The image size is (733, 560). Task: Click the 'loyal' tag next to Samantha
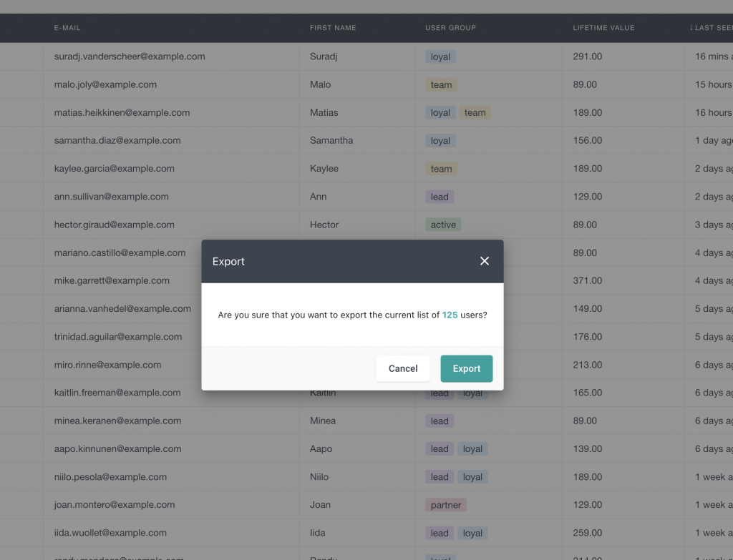coord(440,140)
